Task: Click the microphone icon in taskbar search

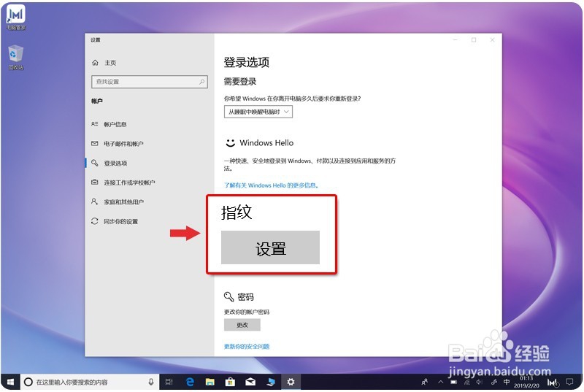Action: click(151, 382)
